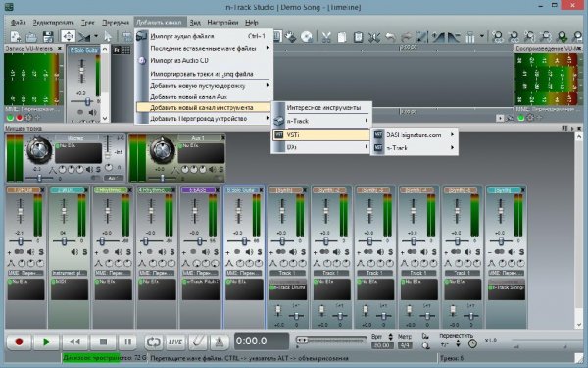Toggle mute speaker on second mixer channel
This screenshot has height=368, width=588.
click(x=75, y=252)
